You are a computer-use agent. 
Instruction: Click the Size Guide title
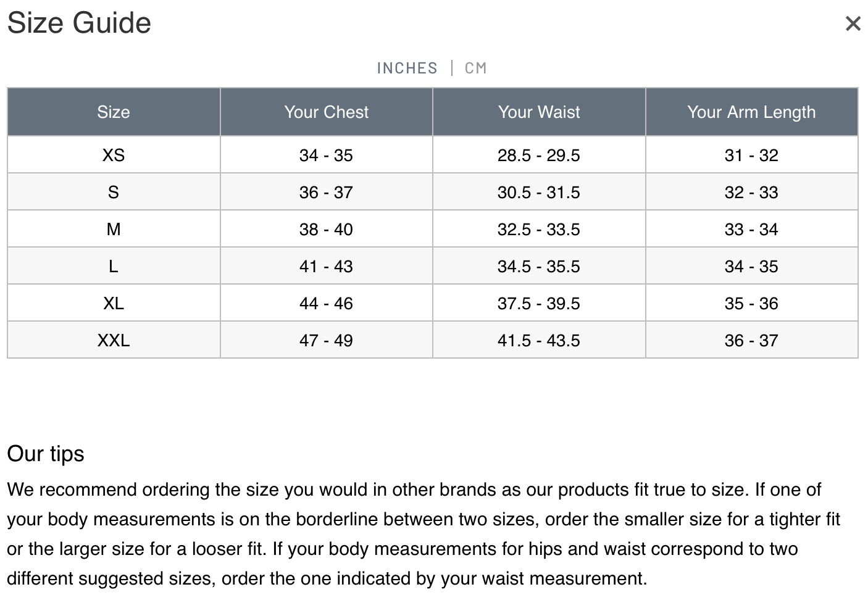click(79, 23)
